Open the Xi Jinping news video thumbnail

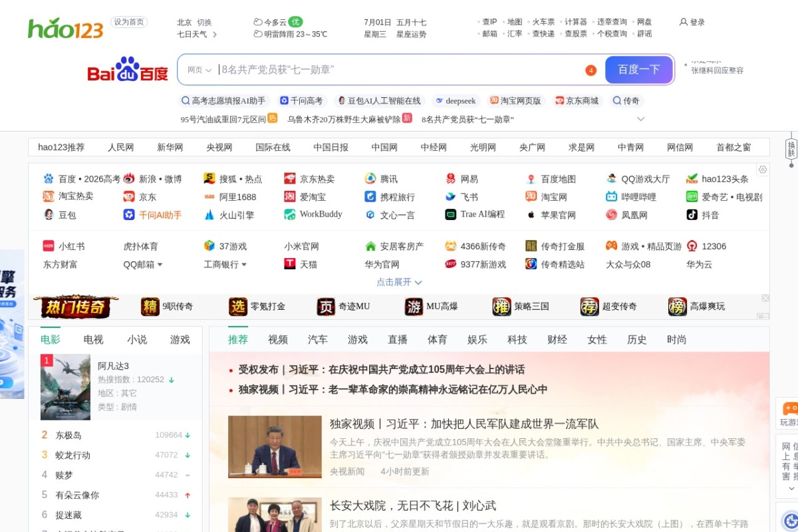tap(275, 447)
